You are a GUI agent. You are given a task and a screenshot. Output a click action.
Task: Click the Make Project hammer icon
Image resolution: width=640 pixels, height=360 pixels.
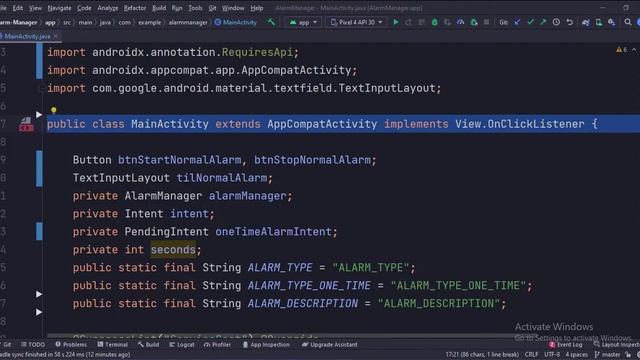(x=271, y=22)
